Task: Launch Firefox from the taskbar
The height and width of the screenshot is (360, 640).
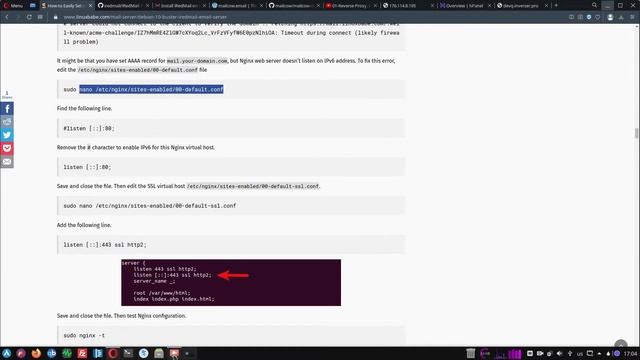Action: [x=36, y=353]
